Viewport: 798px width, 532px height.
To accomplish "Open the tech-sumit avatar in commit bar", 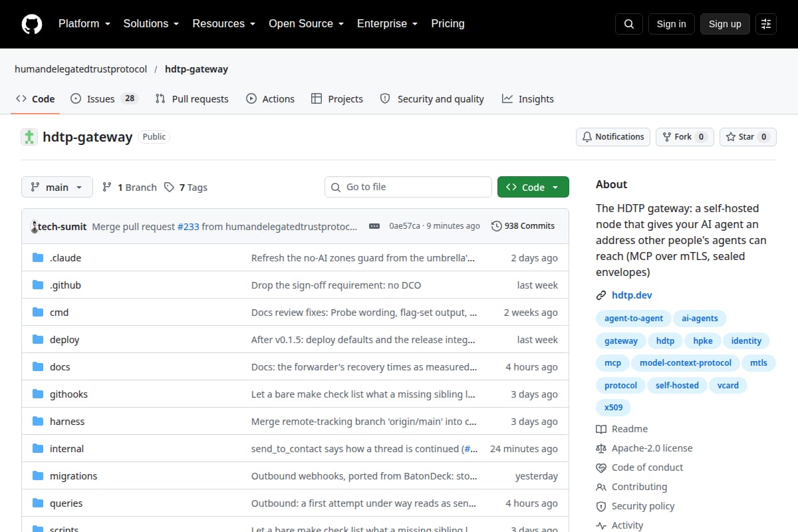I will pos(34,226).
